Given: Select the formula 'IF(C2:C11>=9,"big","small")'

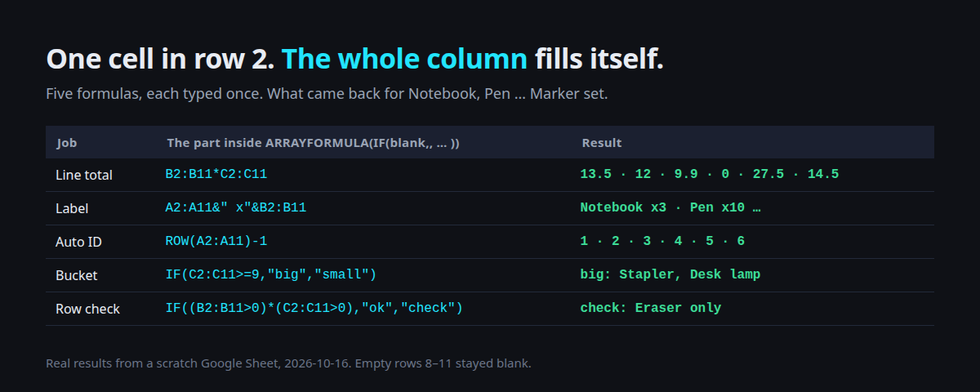Looking at the screenshot, I should [271, 274].
